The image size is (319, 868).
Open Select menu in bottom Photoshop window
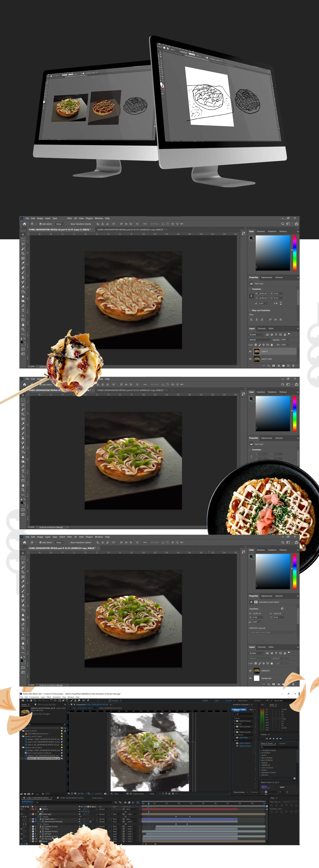[62, 537]
